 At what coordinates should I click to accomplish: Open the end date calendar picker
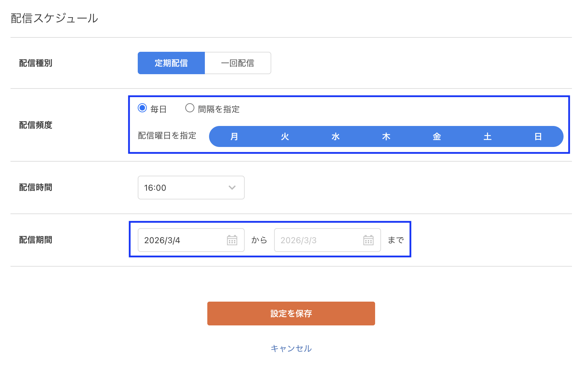tap(368, 240)
